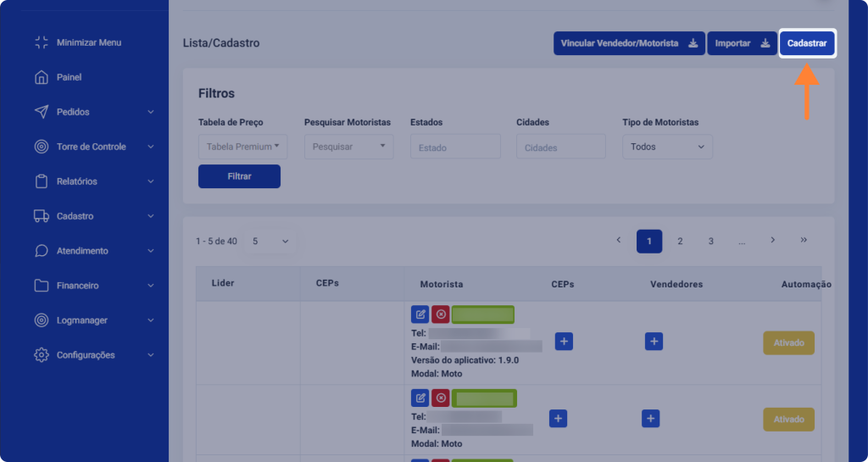Add CEPs with plus icon in first row

click(x=565, y=342)
